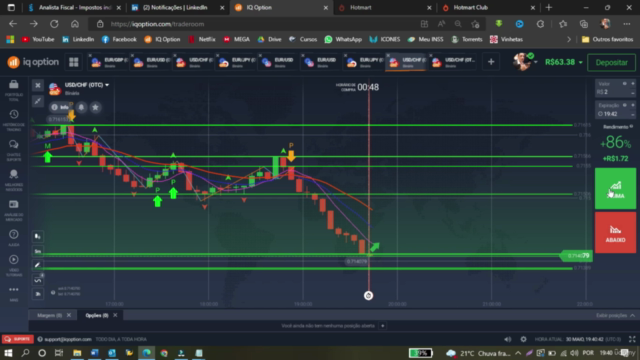
Task: Toggle fullscreen icon in the footer
Action: click(x=632, y=339)
